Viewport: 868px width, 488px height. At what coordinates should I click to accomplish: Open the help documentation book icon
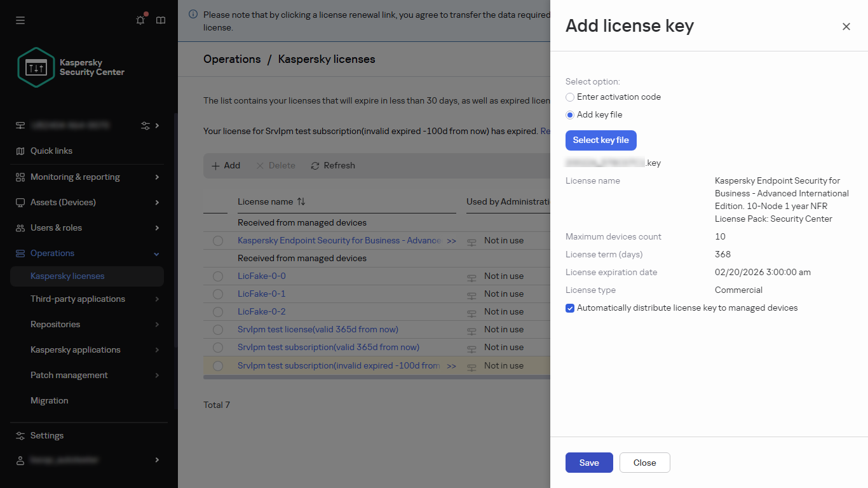[161, 20]
